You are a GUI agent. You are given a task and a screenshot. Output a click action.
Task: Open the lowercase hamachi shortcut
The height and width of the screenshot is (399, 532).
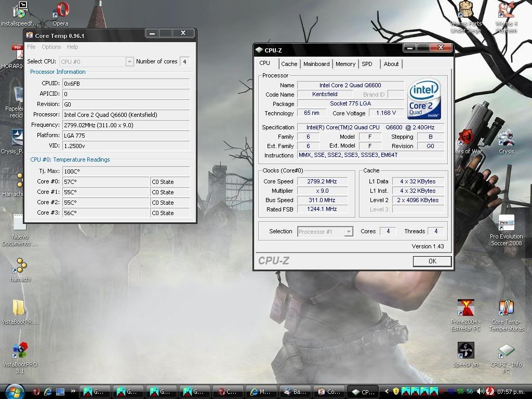20,270
